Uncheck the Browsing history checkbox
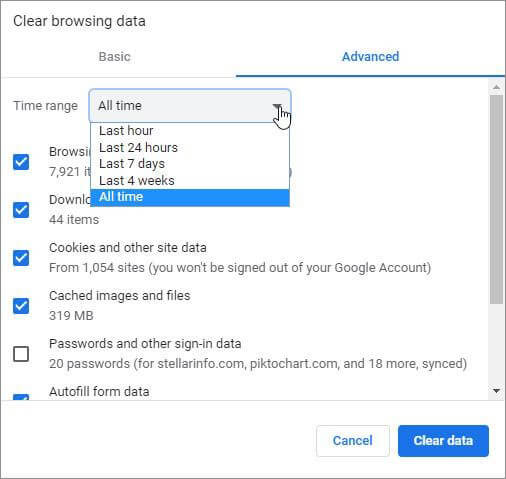 click(21, 162)
